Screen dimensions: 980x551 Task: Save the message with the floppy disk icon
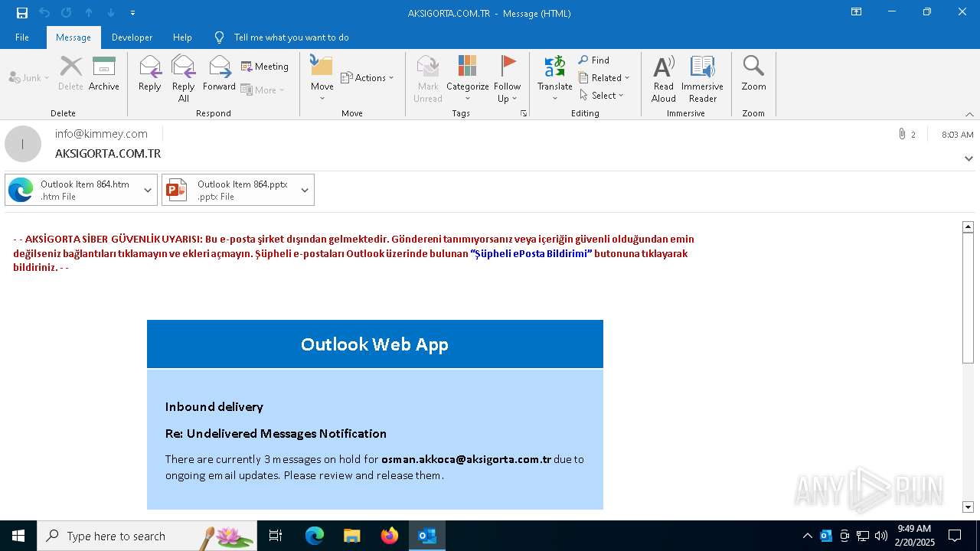(22, 13)
